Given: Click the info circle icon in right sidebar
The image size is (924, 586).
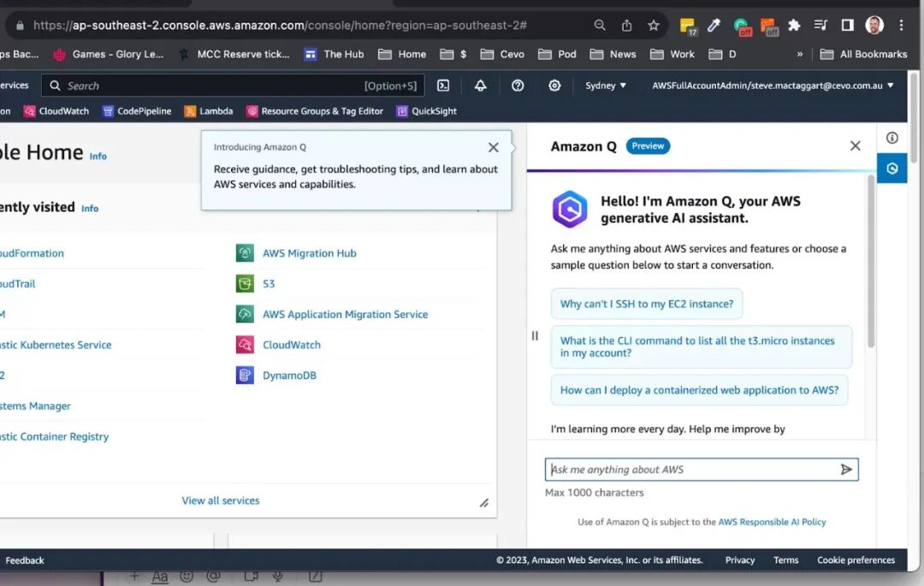Looking at the screenshot, I should click(892, 138).
